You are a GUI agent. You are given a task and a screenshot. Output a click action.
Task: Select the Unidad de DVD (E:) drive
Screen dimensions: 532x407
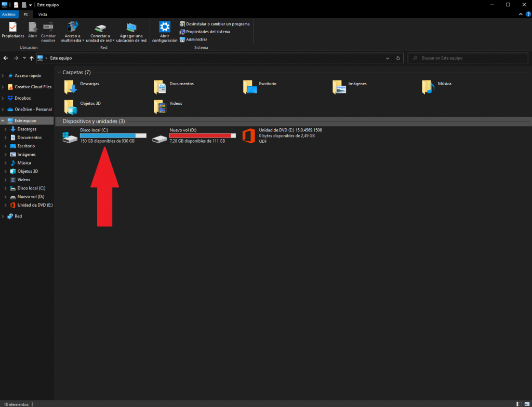click(282, 135)
